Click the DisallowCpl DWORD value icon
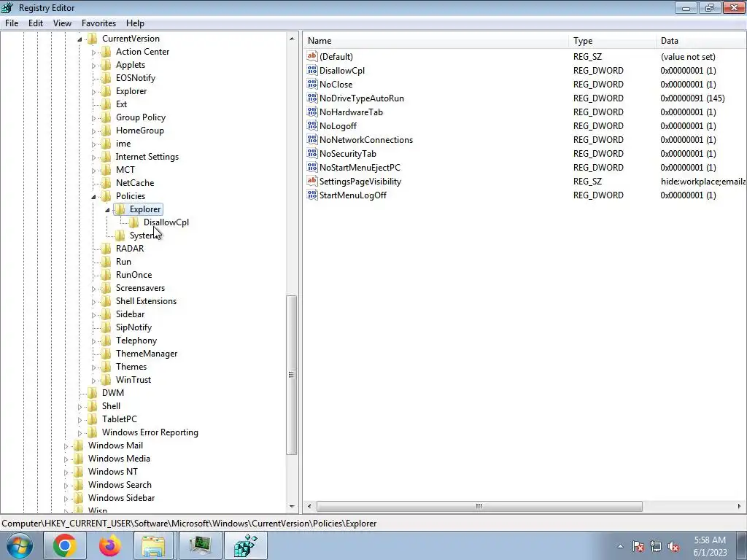747x560 pixels. click(312, 70)
